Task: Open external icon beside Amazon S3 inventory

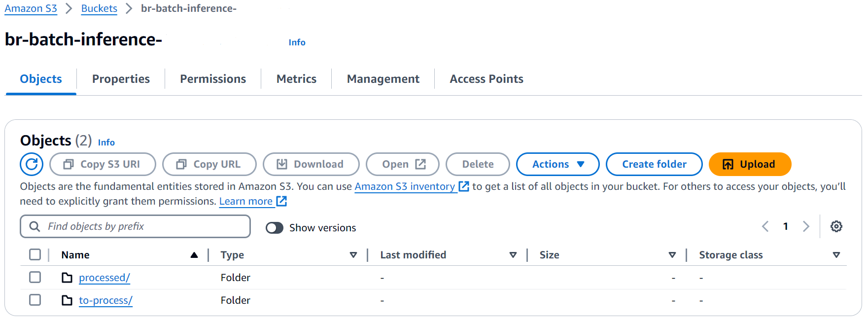Action: pyautogui.click(x=464, y=186)
